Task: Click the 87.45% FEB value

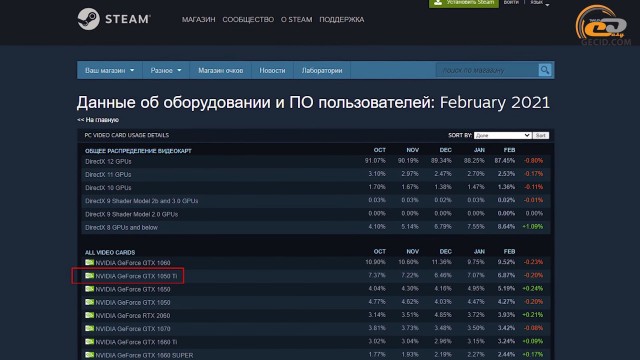Action: (x=504, y=161)
